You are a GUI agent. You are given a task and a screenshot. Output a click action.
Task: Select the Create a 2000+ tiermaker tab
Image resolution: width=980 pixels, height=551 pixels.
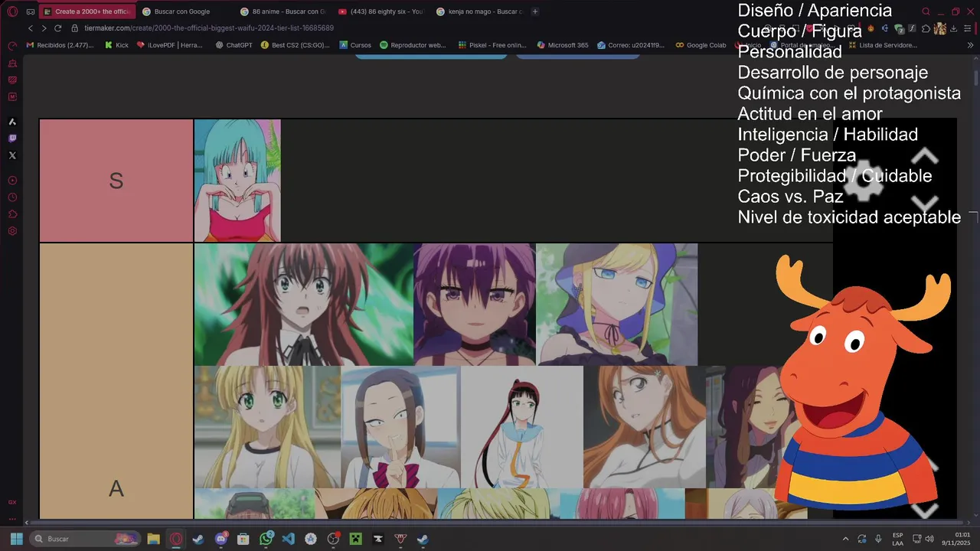pos(87,11)
